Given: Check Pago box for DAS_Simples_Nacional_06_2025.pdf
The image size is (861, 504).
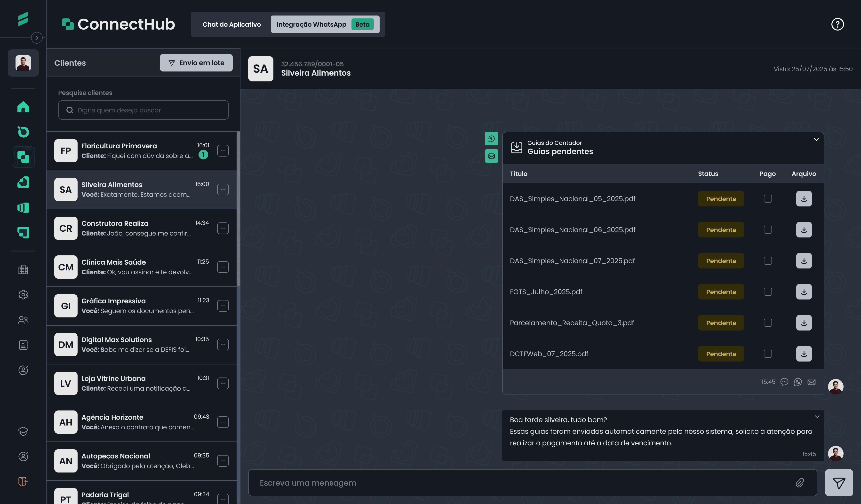Looking at the screenshot, I should 768,230.
